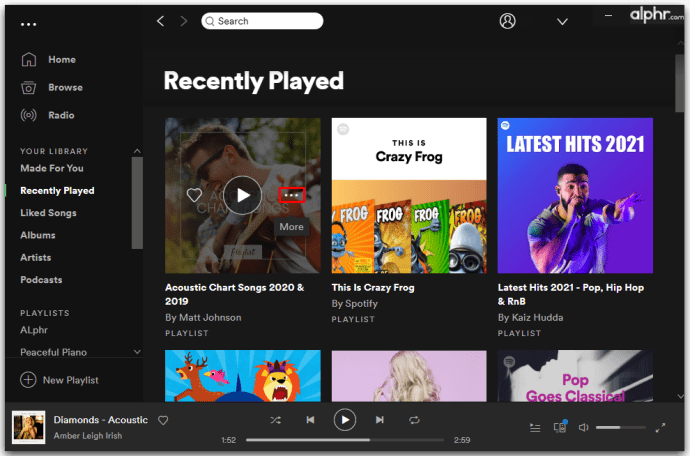Open Browse in the sidebar
The height and width of the screenshot is (456, 690).
tap(65, 88)
